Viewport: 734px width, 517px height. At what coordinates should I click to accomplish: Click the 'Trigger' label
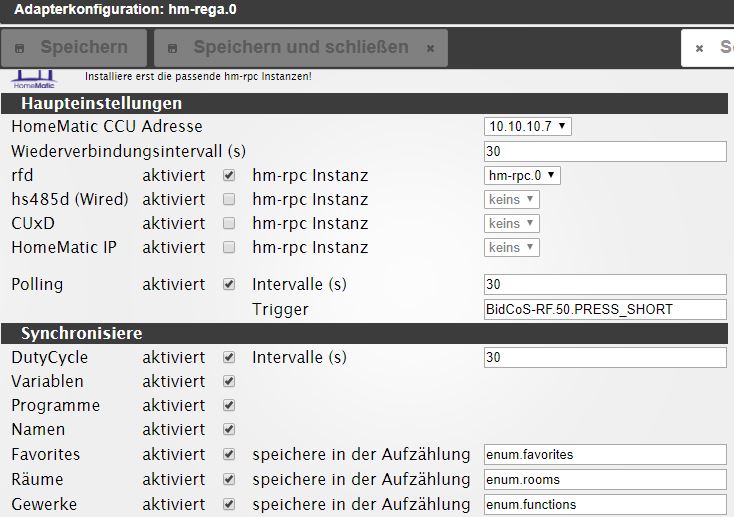[280, 310]
